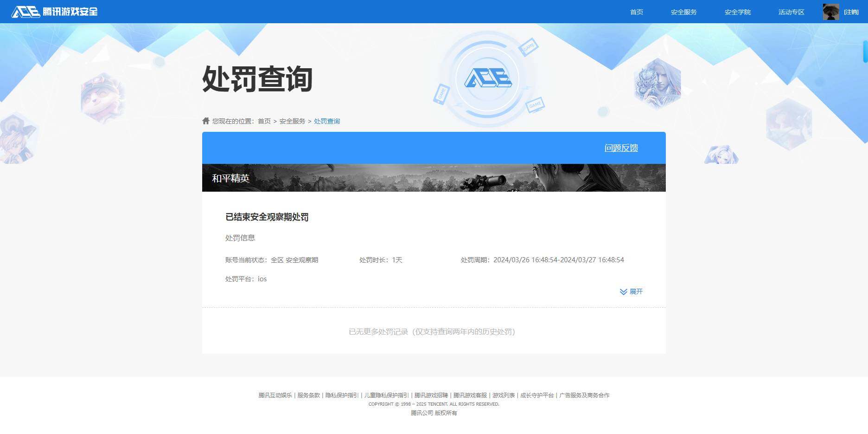Click the page scrollbar thumb

(x=865, y=52)
